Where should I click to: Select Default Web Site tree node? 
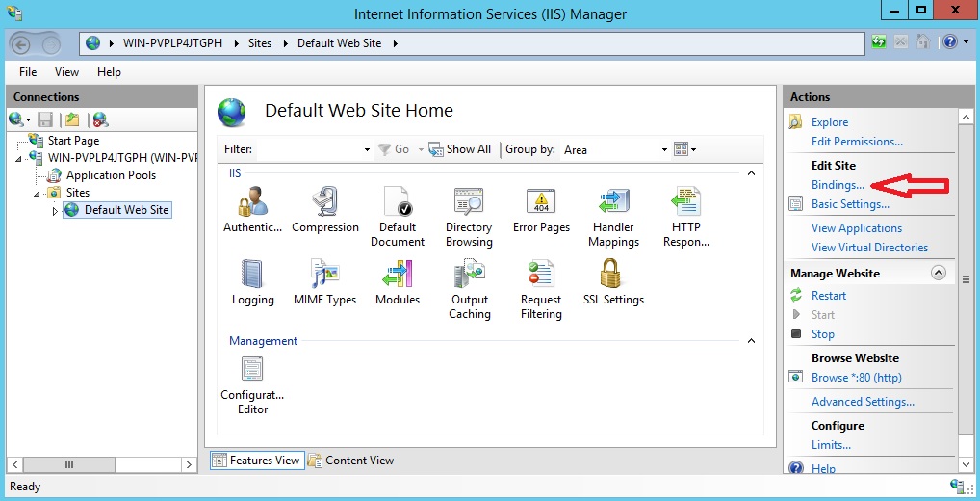(126, 209)
